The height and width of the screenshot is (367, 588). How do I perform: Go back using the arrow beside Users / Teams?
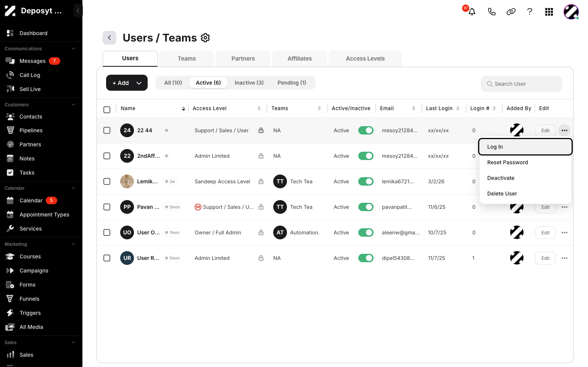[110, 38]
